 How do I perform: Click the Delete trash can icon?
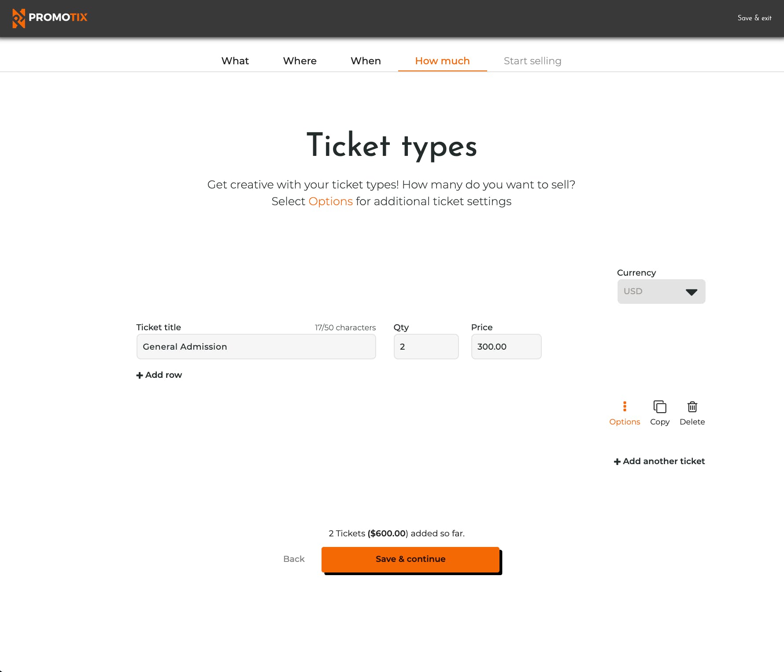[692, 406]
